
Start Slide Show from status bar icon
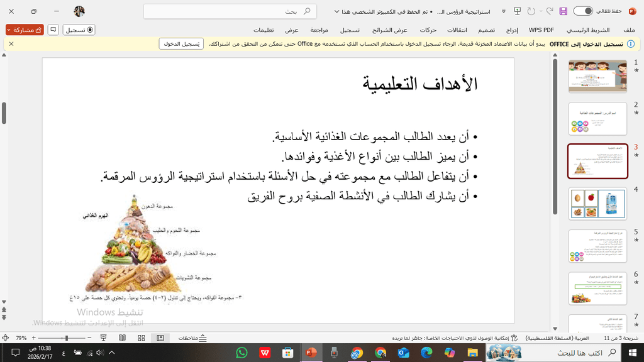coord(104,337)
